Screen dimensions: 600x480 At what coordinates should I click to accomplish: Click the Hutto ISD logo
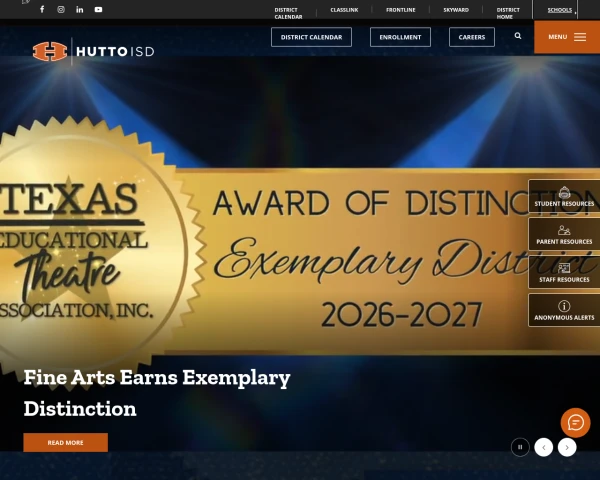coord(93,51)
